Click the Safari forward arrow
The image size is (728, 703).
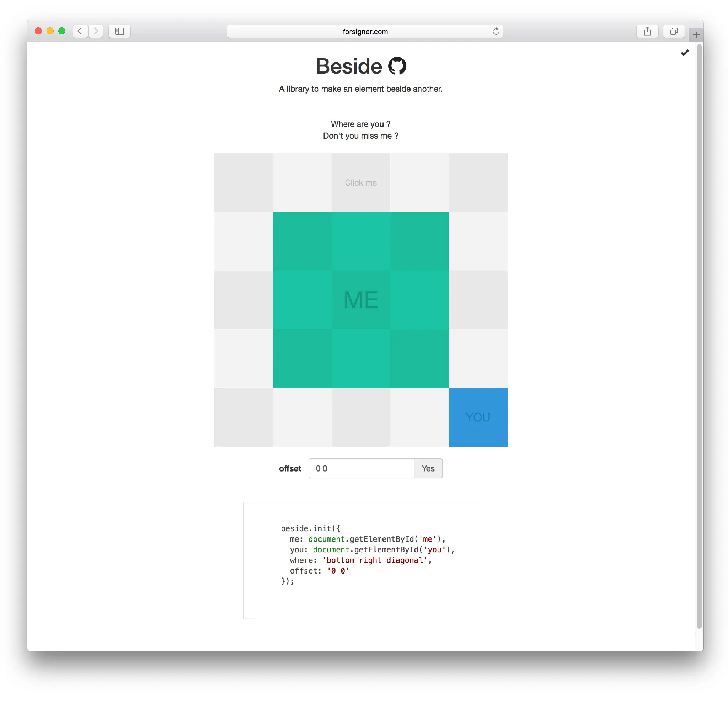96,31
